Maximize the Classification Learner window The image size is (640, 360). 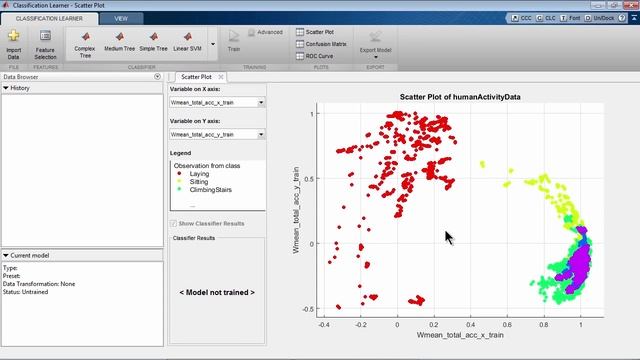point(613,5)
